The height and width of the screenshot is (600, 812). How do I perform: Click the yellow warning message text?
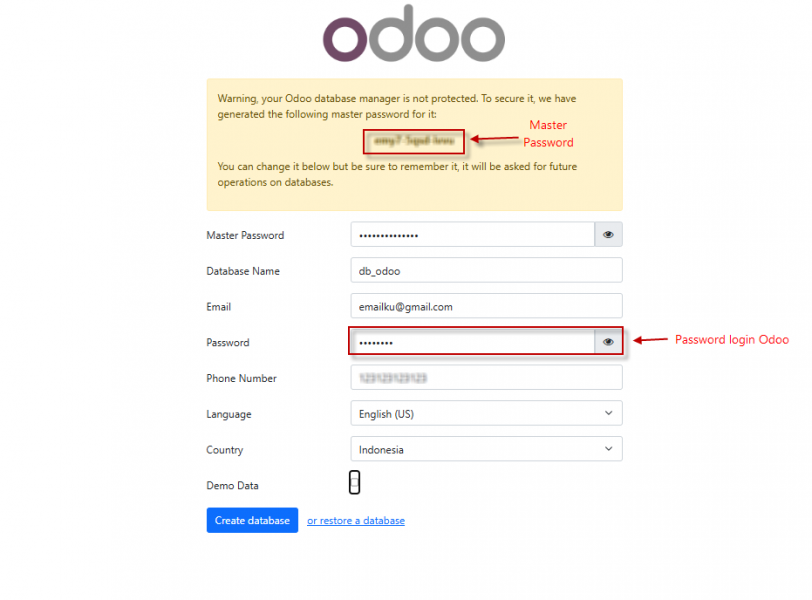point(397,107)
